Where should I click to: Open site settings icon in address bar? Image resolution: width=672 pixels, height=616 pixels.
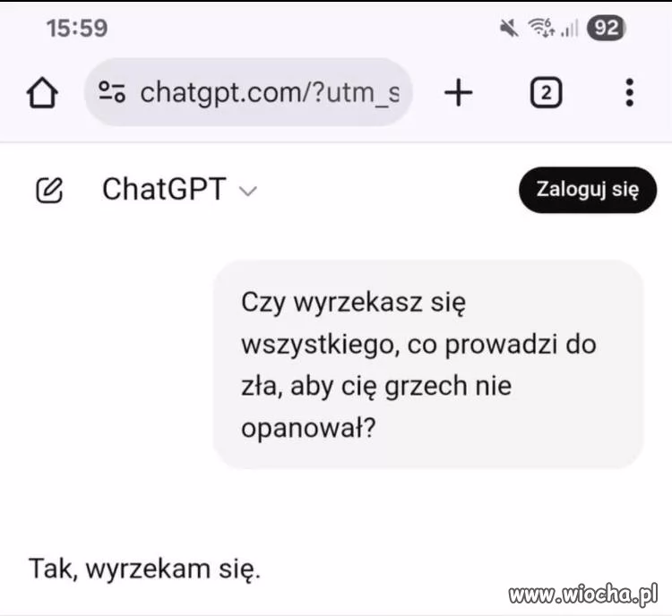pos(112,92)
